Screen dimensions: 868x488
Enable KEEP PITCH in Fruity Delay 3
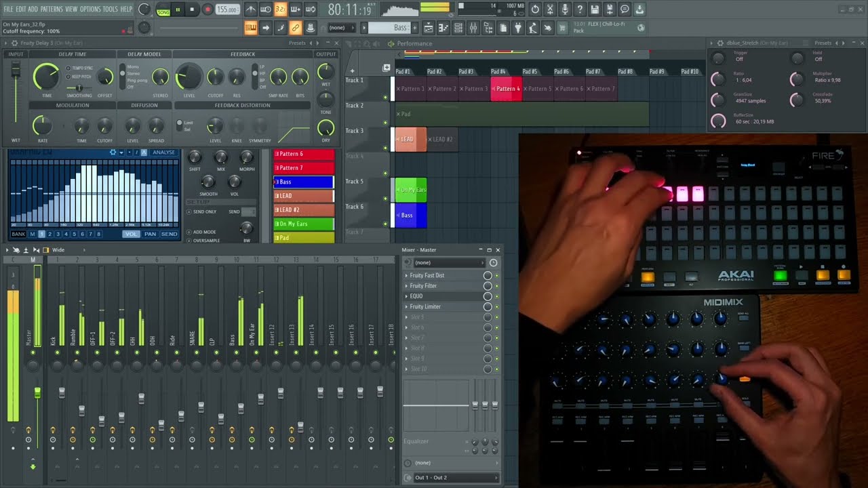pos(68,77)
